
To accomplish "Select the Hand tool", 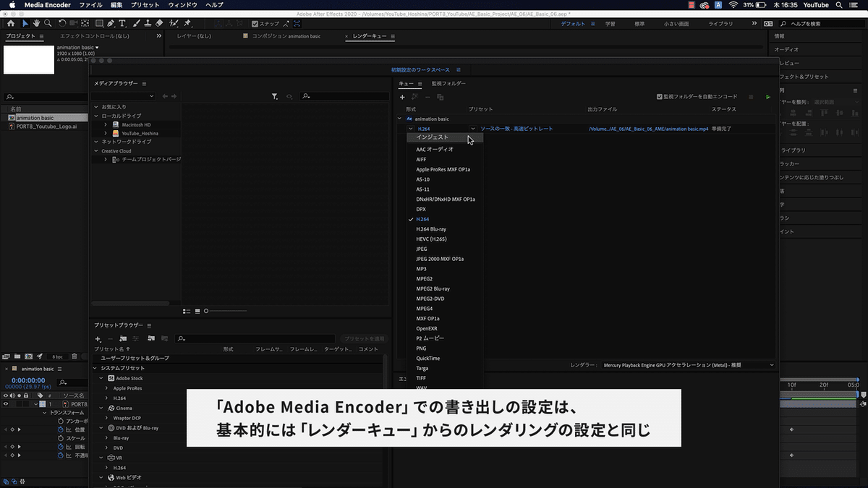I will (37, 23).
